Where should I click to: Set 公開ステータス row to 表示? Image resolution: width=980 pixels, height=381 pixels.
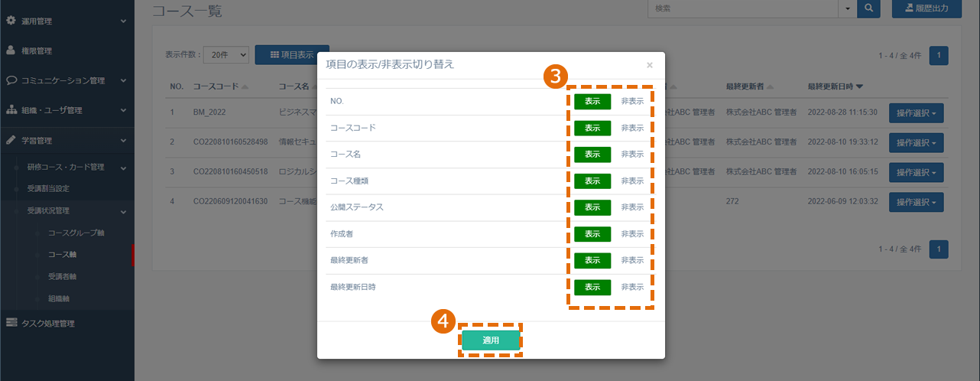pos(592,207)
